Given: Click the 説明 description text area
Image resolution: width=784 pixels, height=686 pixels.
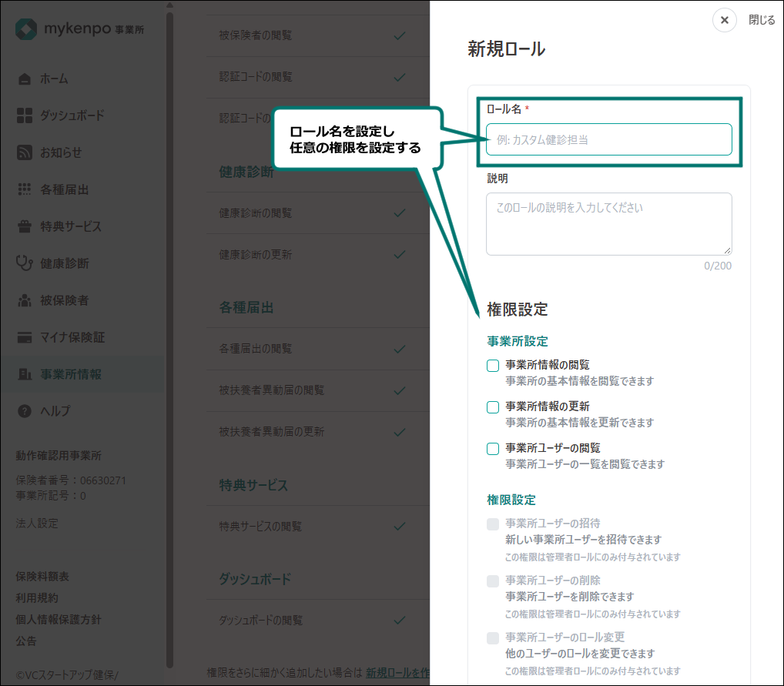Looking at the screenshot, I should [609, 224].
